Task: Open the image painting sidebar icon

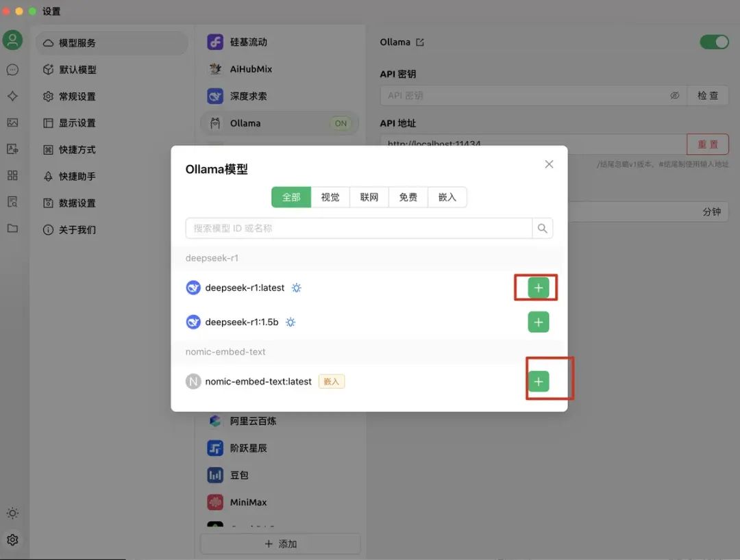Action: click(13, 123)
